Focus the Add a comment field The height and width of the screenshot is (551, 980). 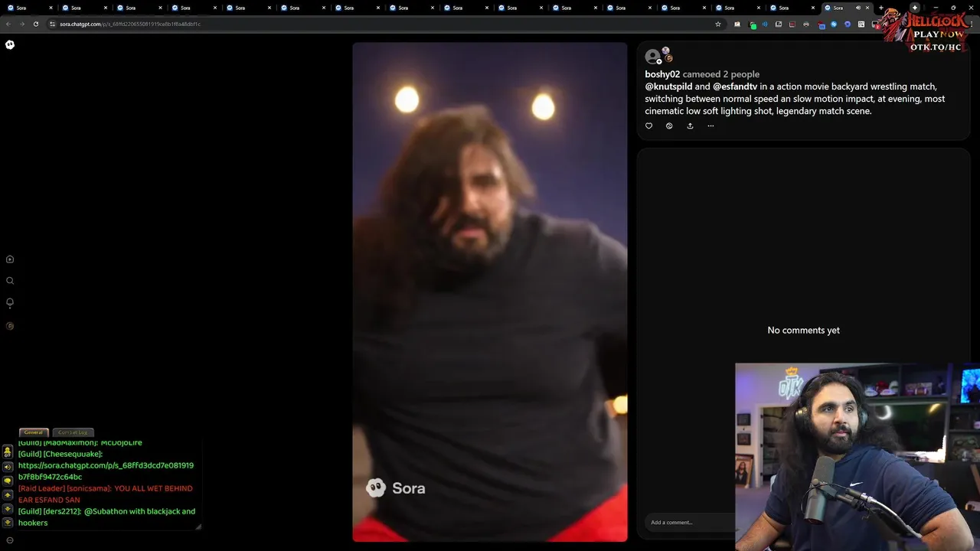coord(689,523)
